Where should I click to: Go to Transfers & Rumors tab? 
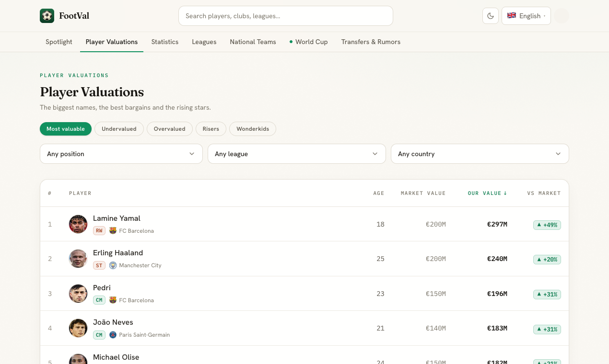click(x=371, y=42)
